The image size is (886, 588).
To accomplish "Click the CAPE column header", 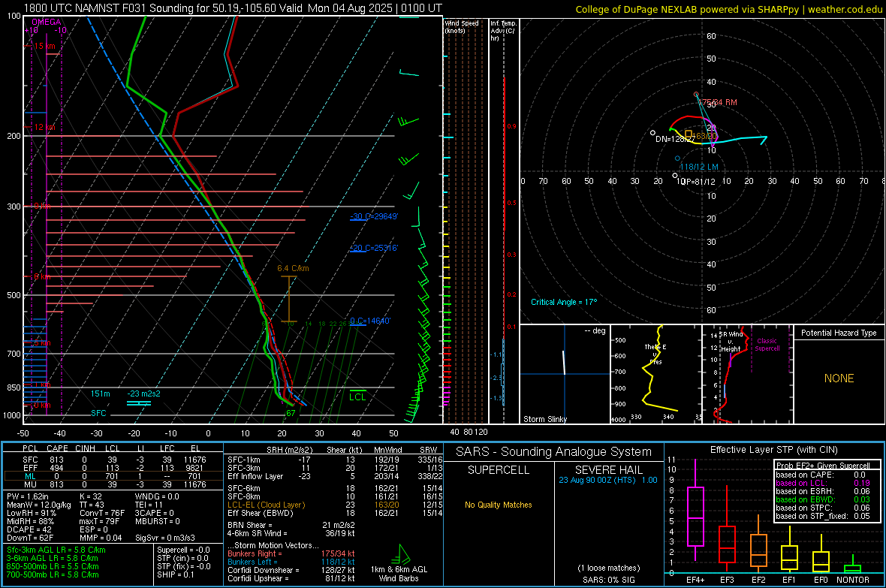I will coord(57,448).
